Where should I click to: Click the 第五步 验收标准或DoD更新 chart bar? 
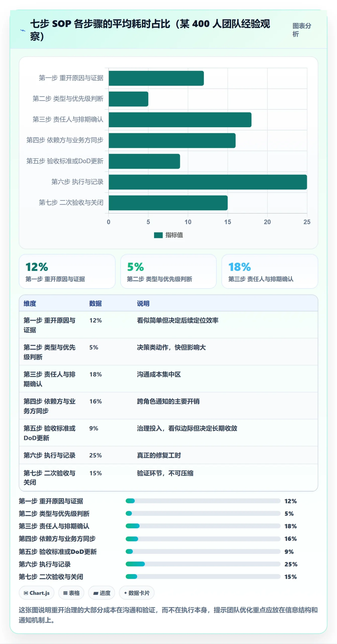tap(144, 161)
